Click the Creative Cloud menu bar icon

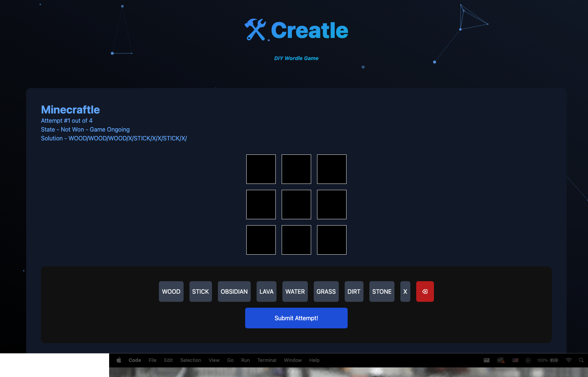(x=500, y=360)
